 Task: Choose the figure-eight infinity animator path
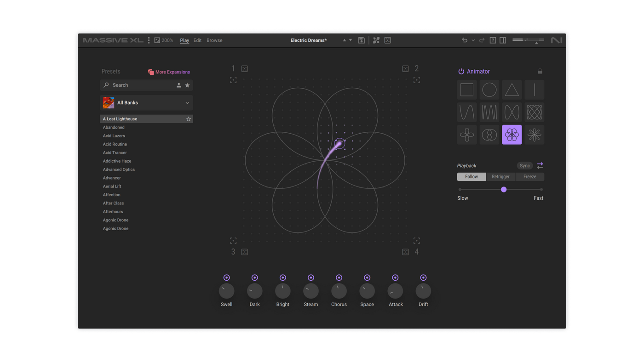pos(512,112)
